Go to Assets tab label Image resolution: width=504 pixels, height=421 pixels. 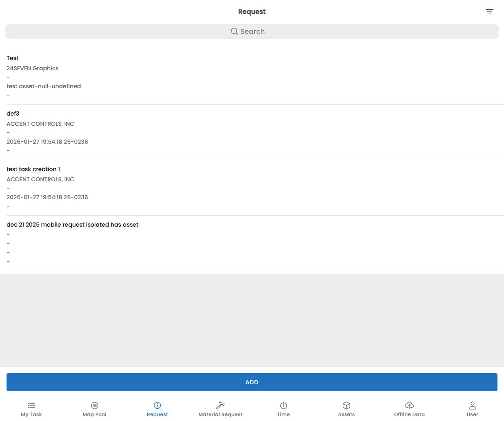[346, 414]
